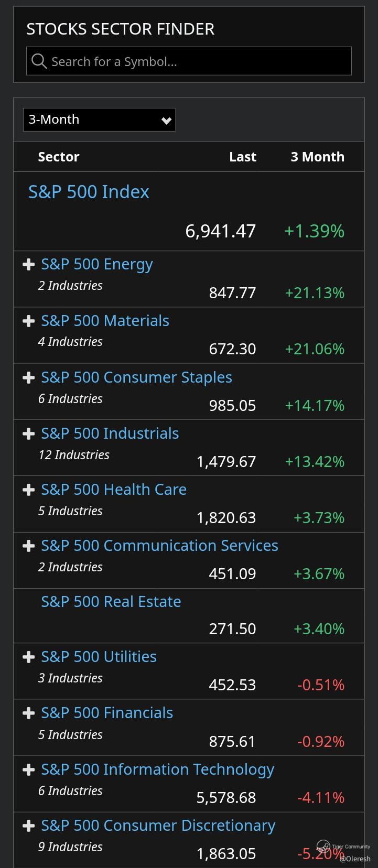The width and height of the screenshot is (378, 868).
Task: Expand Health Care sector plus icon
Action: pos(28,490)
